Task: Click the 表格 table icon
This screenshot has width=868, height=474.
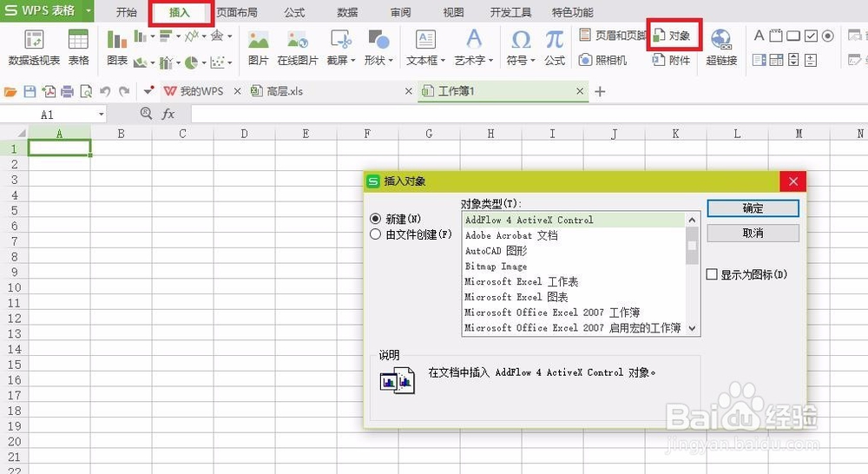Action: [78, 40]
